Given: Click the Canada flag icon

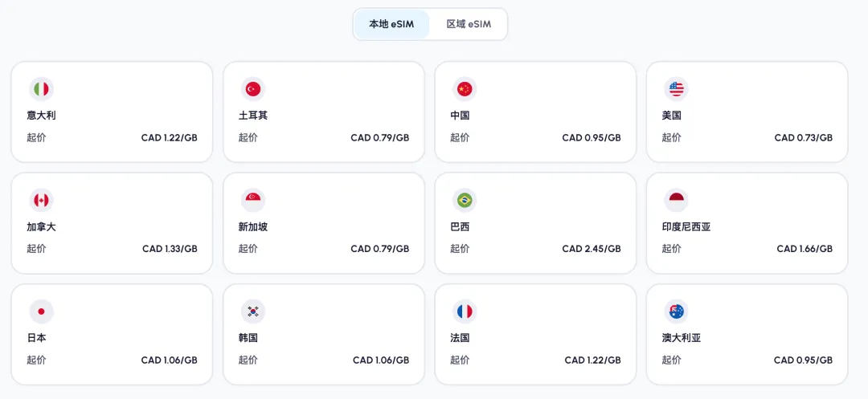Looking at the screenshot, I should [x=41, y=200].
